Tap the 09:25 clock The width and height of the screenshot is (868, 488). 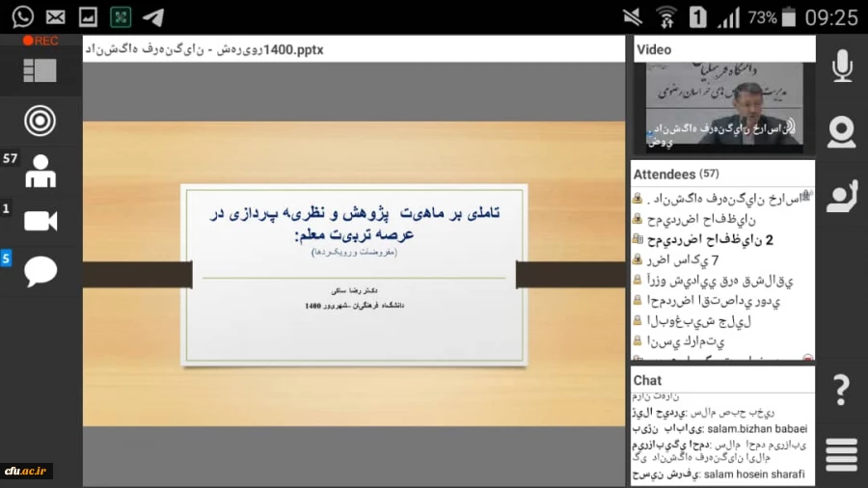(x=831, y=17)
